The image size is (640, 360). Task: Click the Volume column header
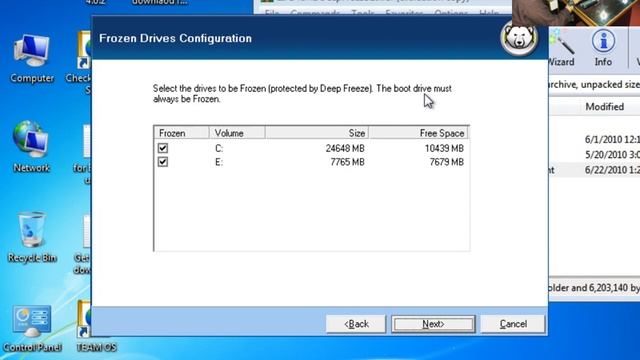[237, 133]
